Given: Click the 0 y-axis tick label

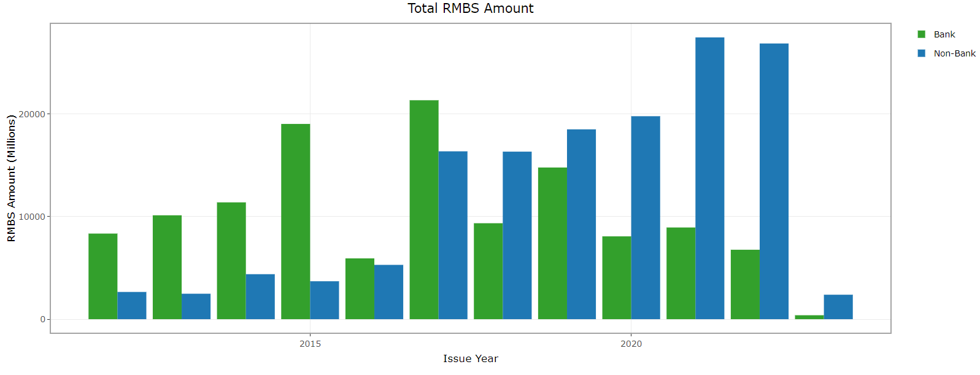Looking at the screenshot, I should point(42,319).
